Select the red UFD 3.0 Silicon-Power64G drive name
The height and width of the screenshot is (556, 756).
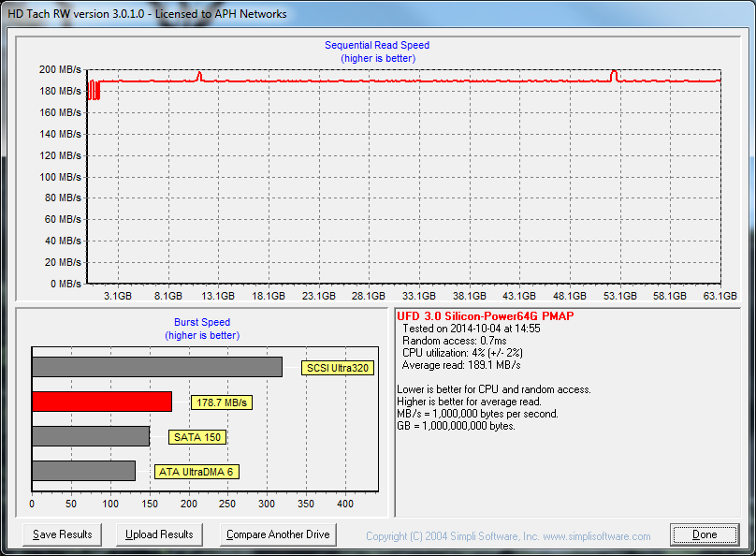[x=486, y=316]
